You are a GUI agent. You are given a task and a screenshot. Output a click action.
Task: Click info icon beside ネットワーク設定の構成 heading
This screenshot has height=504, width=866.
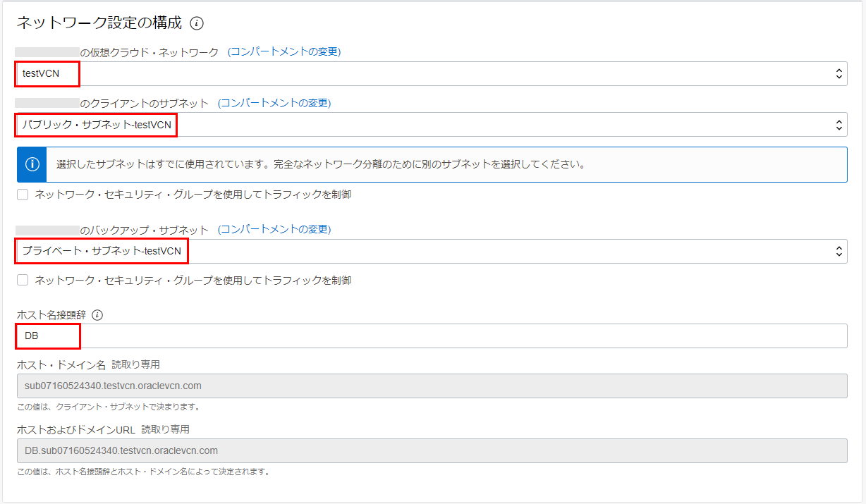click(197, 23)
